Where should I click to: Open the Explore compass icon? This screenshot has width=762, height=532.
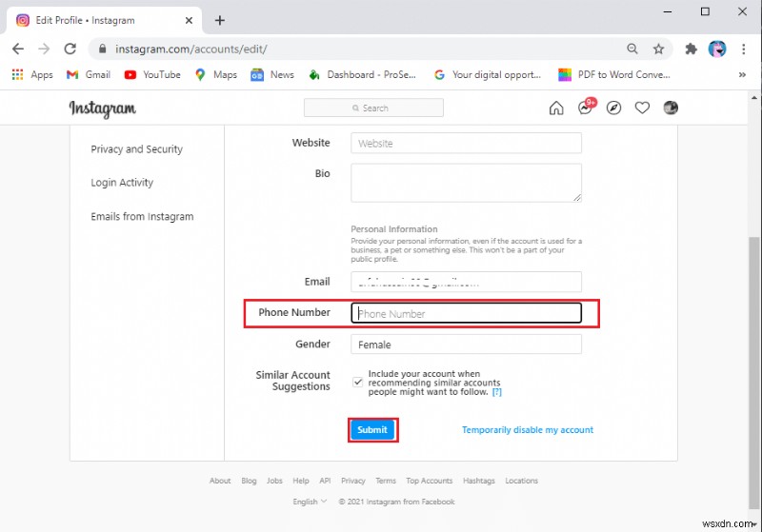pyautogui.click(x=613, y=108)
